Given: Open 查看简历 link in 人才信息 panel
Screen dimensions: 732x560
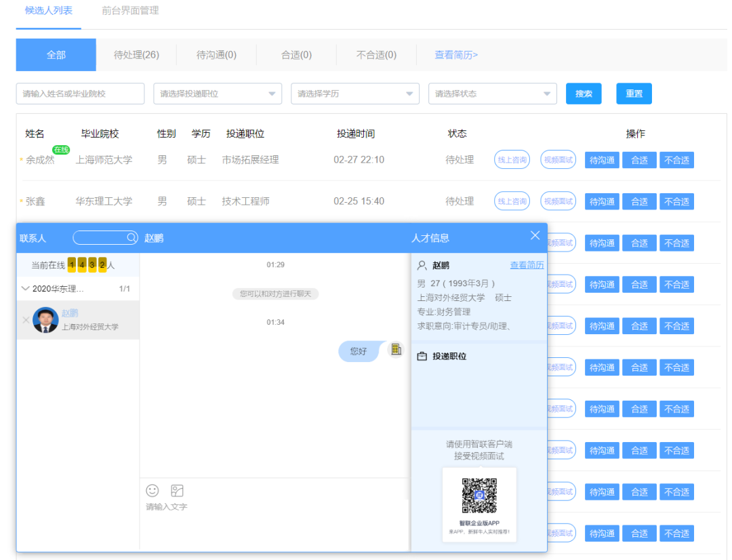Looking at the screenshot, I should pos(527,265).
